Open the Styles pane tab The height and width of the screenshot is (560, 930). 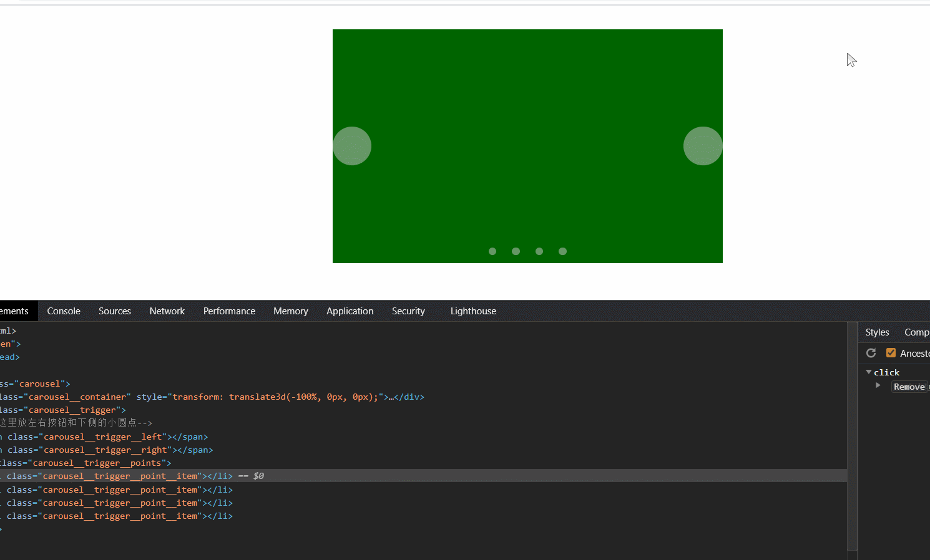(877, 332)
